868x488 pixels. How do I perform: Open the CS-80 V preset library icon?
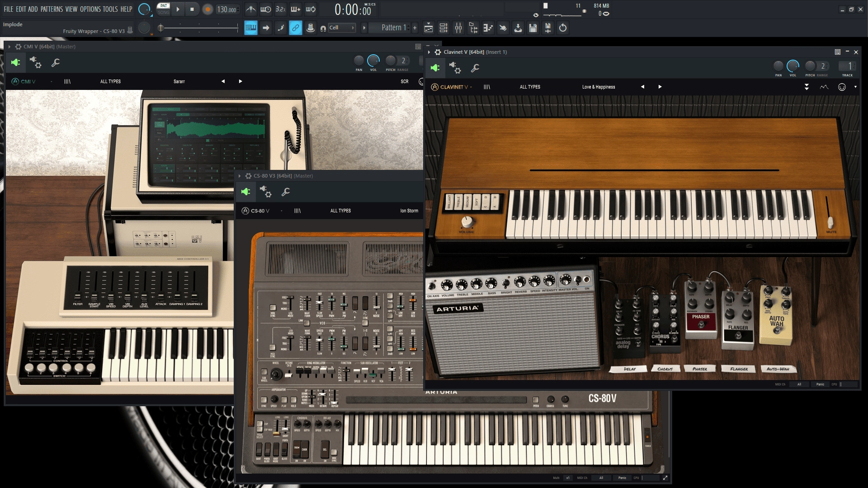coord(297,211)
